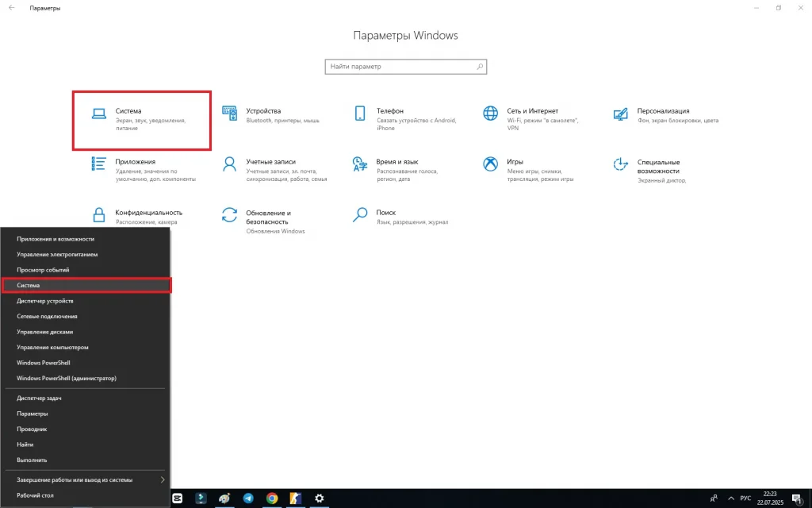Viewport: 812px width, 508px height.
Task: Open Диспетчер задач from menu
Action: 85,398
